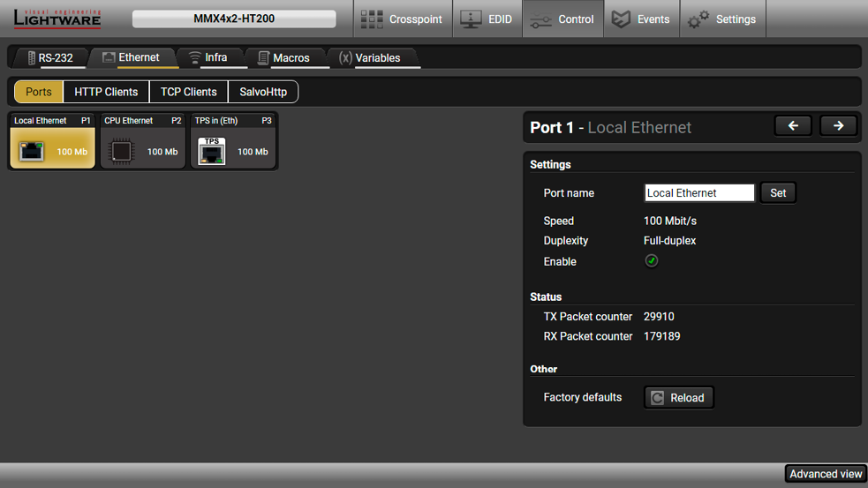Select the Control tab
868x488 pixels.
click(x=563, y=19)
